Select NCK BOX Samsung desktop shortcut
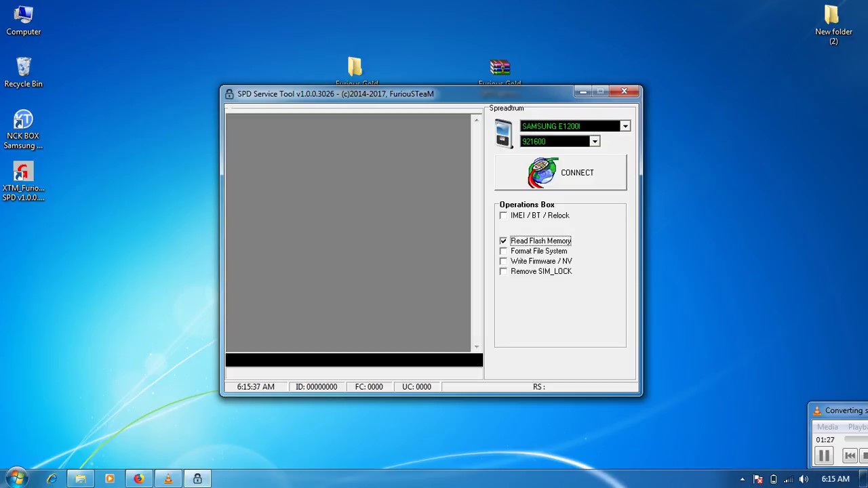The width and height of the screenshot is (868, 488). pyautogui.click(x=23, y=129)
